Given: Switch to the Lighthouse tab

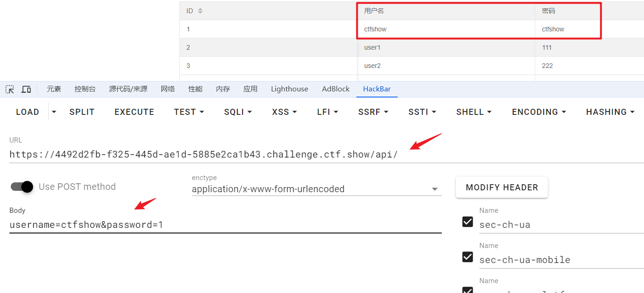Looking at the screenshot, I should coord(289,89).
